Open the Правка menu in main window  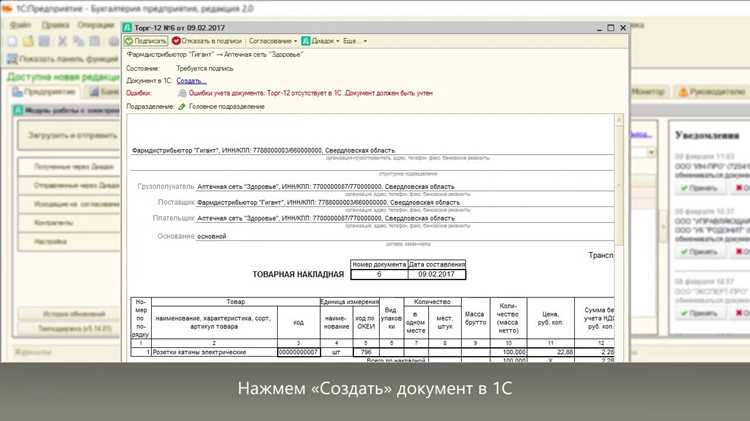(x=55, y=25)
